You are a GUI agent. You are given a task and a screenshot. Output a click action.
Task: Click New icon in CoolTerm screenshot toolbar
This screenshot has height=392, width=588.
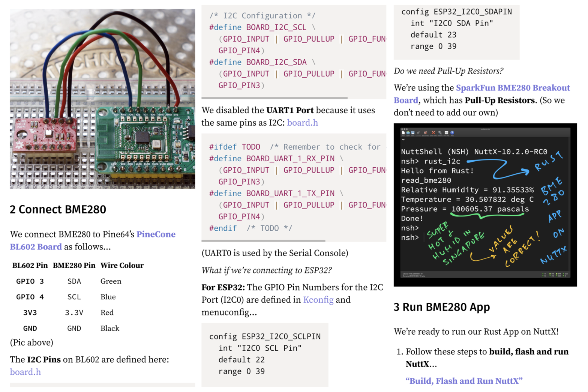pos(403,133)
